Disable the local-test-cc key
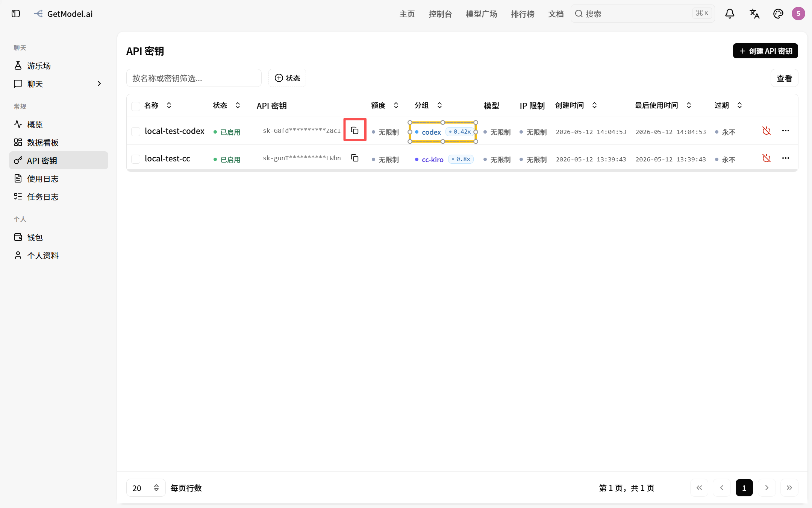812x508 pixels. point(767,158)
